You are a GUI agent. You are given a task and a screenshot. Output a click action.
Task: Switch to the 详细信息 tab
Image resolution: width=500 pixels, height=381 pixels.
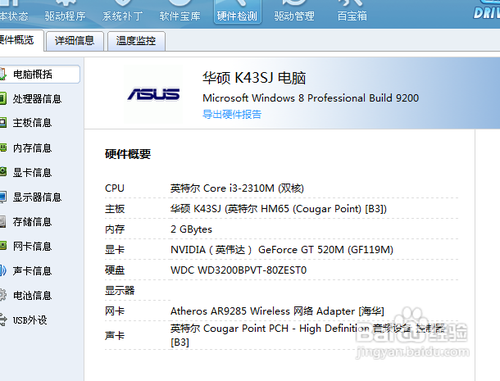(x=75, y=41)
